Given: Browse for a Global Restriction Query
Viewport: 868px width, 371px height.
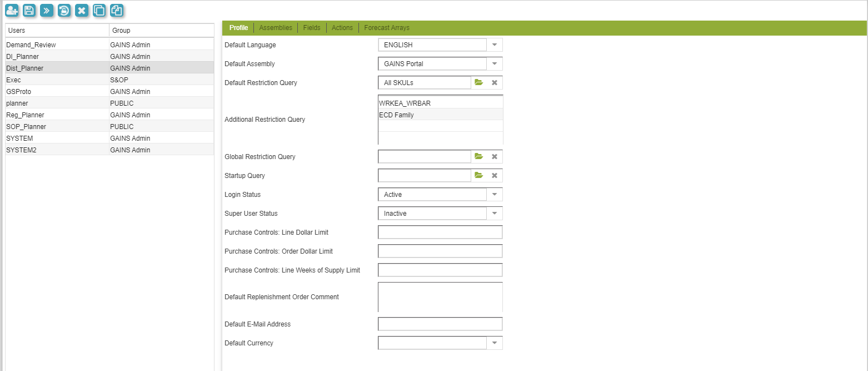Looking at the screenshot, I should 478,157.
